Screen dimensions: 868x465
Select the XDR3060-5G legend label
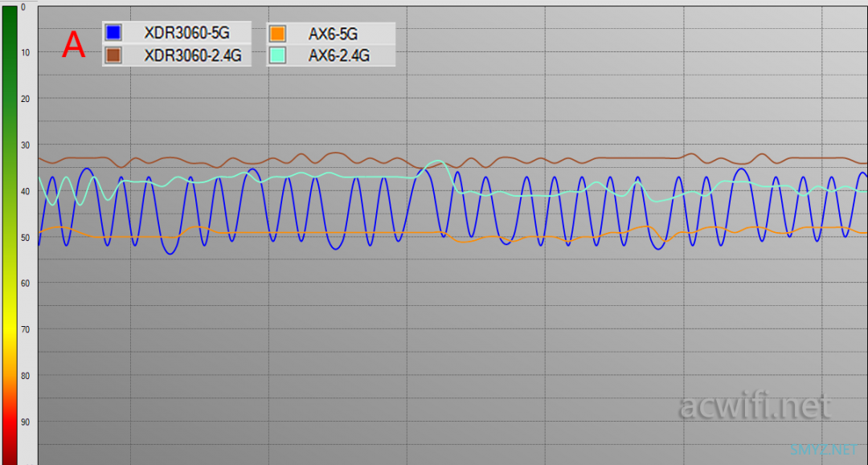(x=186, y=33)
